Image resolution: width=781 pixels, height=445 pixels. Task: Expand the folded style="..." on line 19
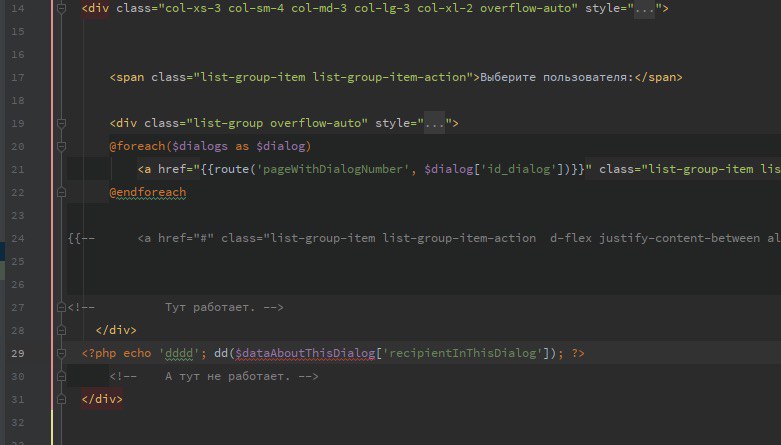434,123
